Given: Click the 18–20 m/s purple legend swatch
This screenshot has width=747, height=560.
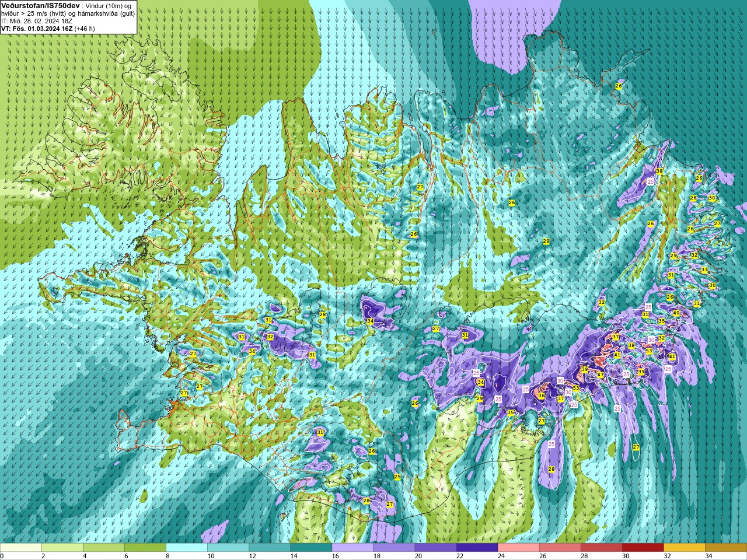Looking at the screenshot, I should [x=394, y=548].
